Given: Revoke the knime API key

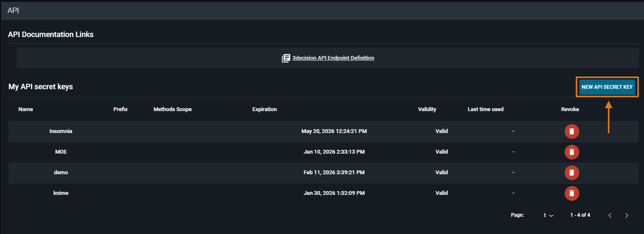Looking at the screenshot, I should point(571,193).
